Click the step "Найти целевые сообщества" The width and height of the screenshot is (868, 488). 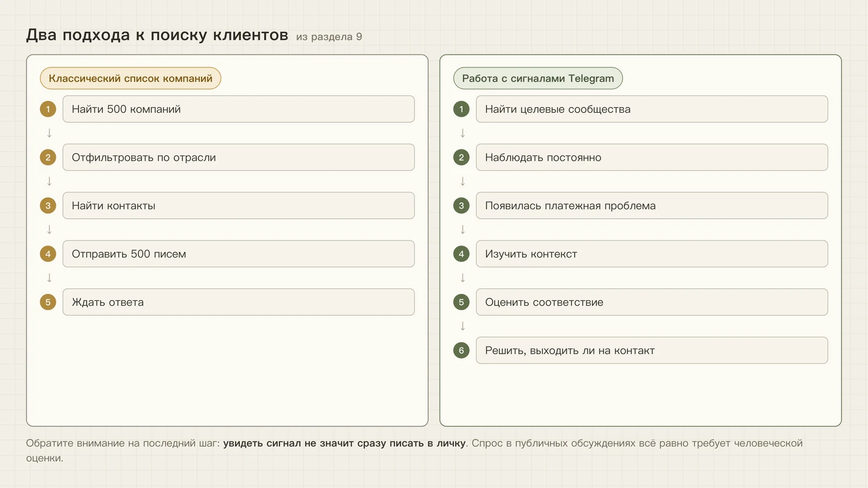point(652,109)
